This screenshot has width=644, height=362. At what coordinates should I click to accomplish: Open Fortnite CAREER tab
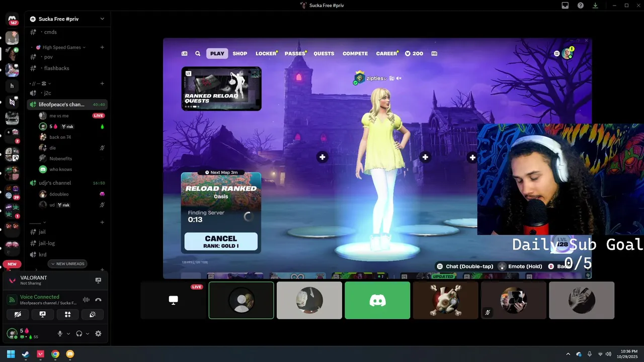[386, 53]
